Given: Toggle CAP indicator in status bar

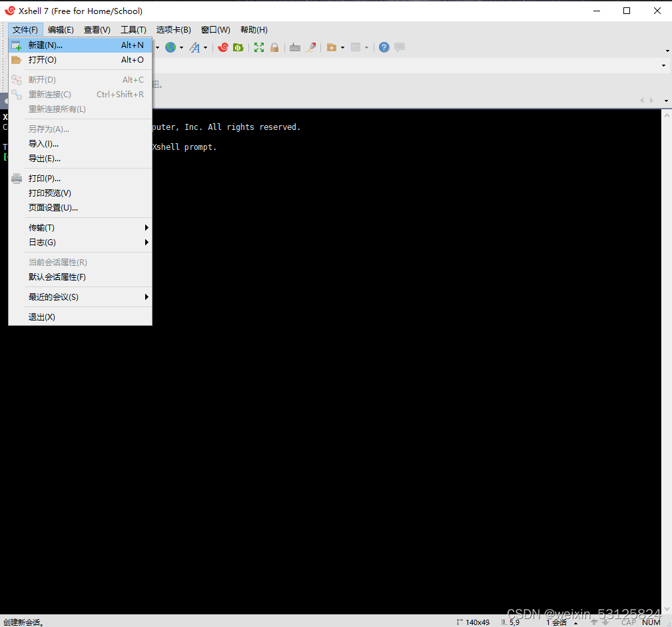Looking at the screenshot, I should 629,622.
